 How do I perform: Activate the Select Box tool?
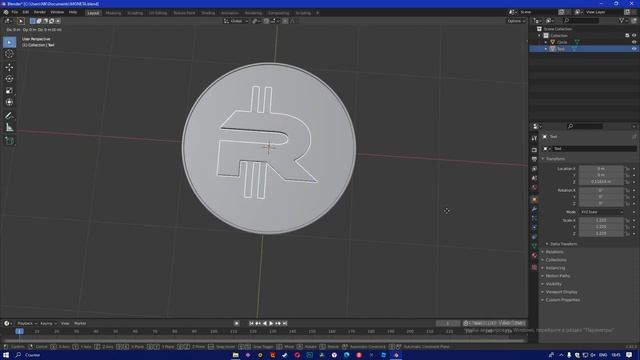[x=9, y=42]
